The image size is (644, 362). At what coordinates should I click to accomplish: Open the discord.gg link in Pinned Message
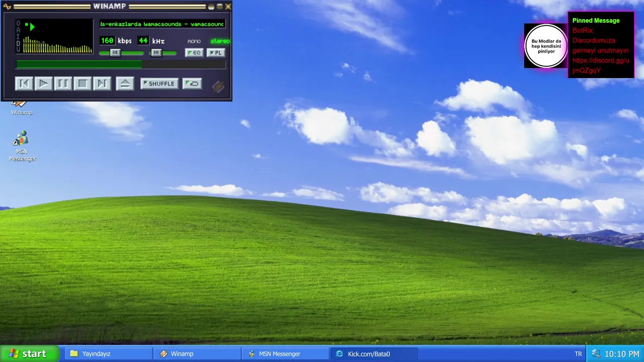tap(600, 65)
